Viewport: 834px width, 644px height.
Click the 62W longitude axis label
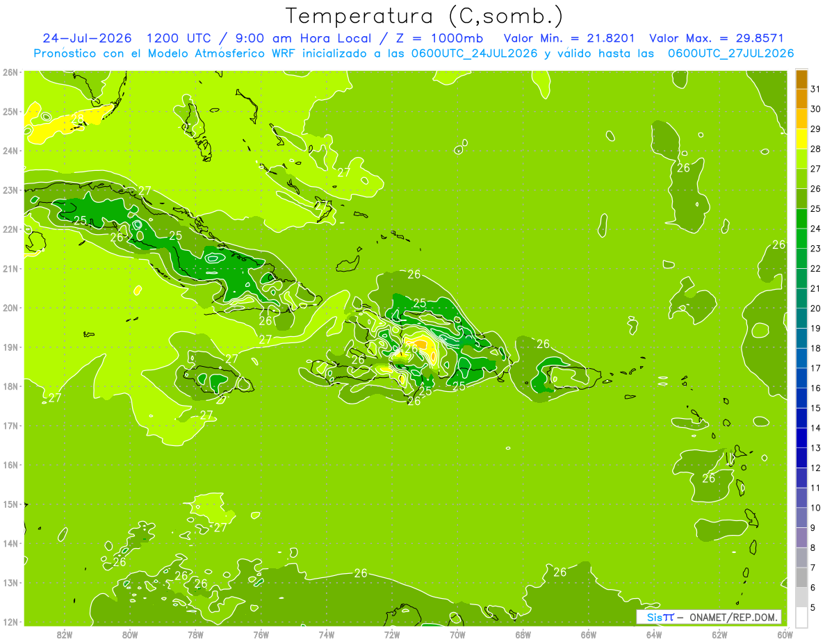pos(719,634)
